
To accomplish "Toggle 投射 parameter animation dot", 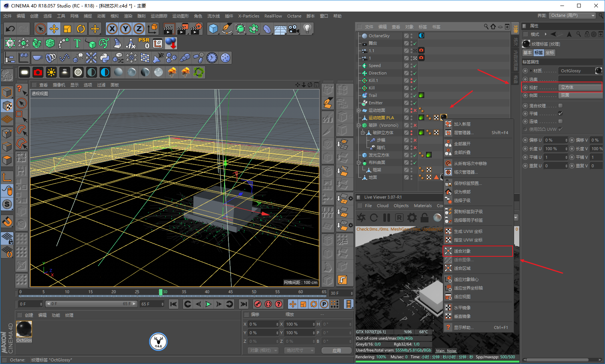I will [525, 88].
